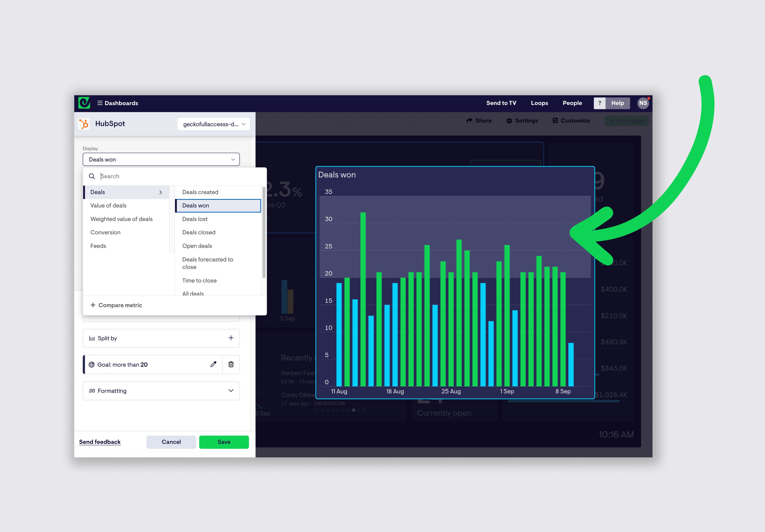Select 'Deals won' from display dropdown
This screenshot has height=532, width=765.
click(x=218, y=205)
